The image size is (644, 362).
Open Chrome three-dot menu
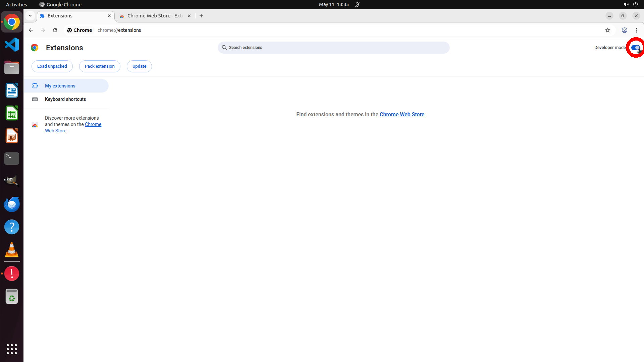click(636, 30)
